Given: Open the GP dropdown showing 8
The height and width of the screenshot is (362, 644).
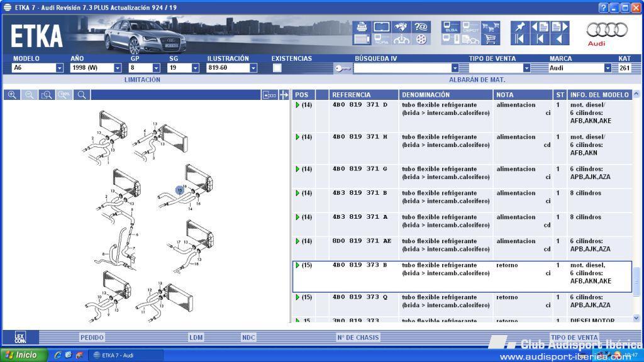Looking at the screenshot, I should coord(156,68).
